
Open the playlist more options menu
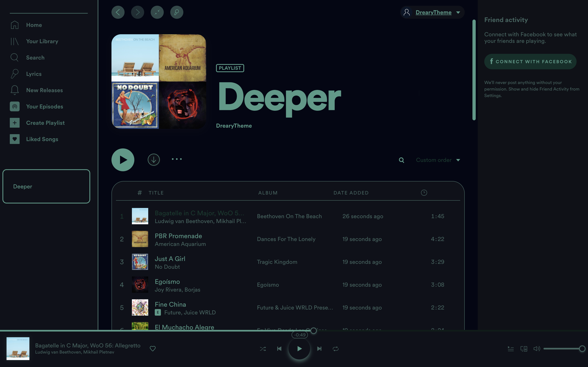pos(177,159)
